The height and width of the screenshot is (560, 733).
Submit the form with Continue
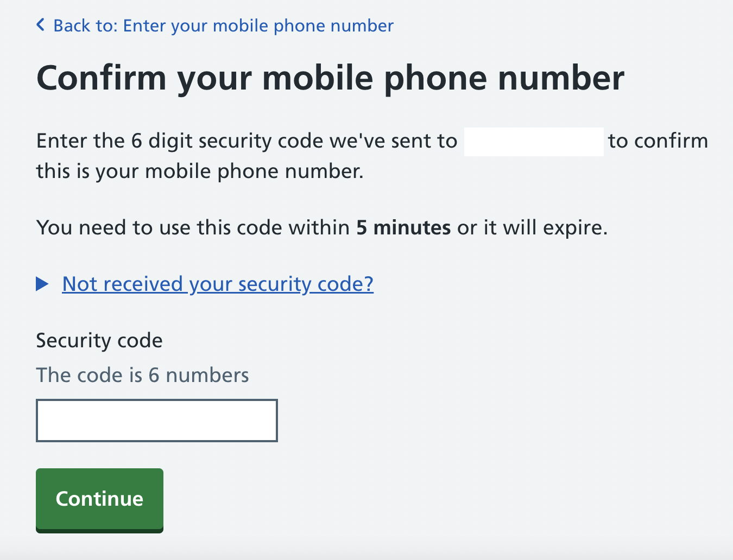point(99,499)
